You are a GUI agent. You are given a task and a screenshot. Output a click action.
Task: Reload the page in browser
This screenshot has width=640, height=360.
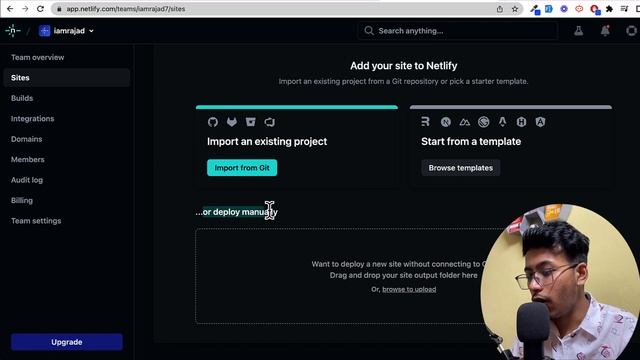[x=40, y=9]
